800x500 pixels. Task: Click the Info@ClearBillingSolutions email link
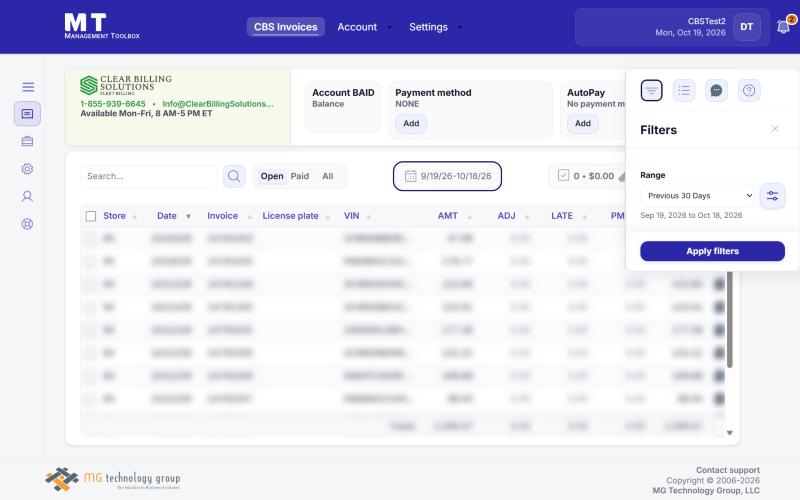tap(218, 104)
